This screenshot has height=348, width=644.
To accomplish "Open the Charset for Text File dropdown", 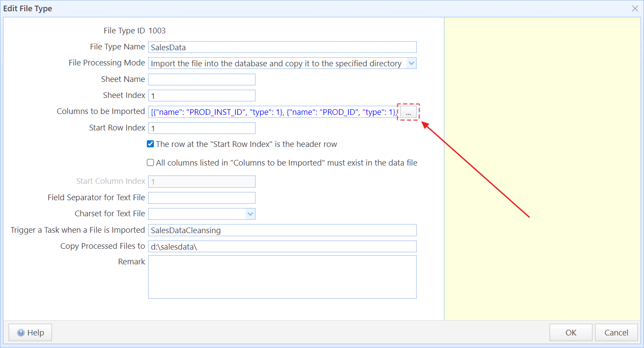I will coord(250,214).
